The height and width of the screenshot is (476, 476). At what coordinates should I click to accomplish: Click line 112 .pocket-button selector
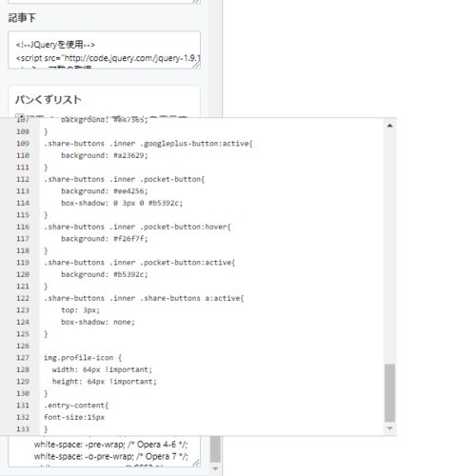125,179
